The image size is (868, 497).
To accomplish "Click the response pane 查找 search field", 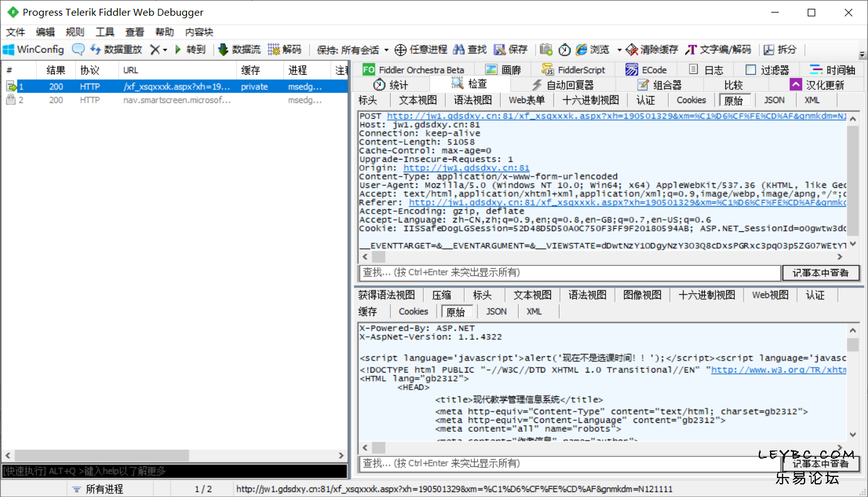I will tap(570, 463).
